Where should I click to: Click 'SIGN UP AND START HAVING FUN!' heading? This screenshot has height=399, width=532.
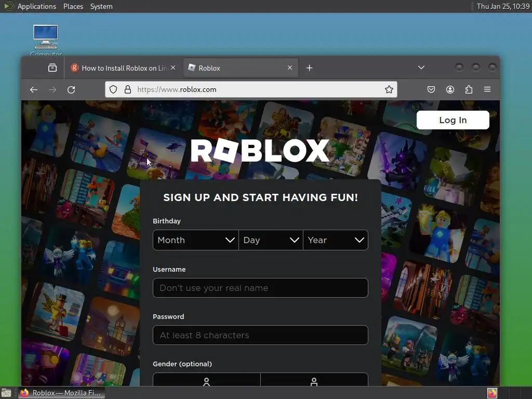(261, 197)
